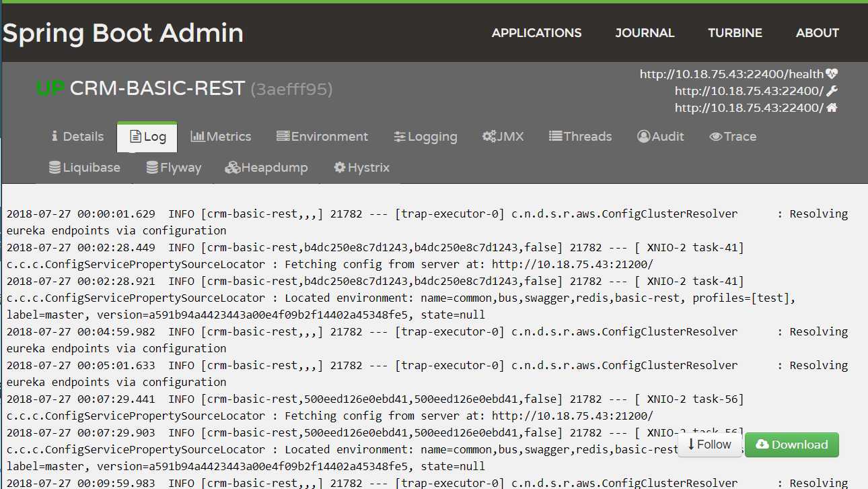Image resolution: width=868 pixels, height=489 pixels.
Task: Click the home service icon
Action: pos(832,108)
